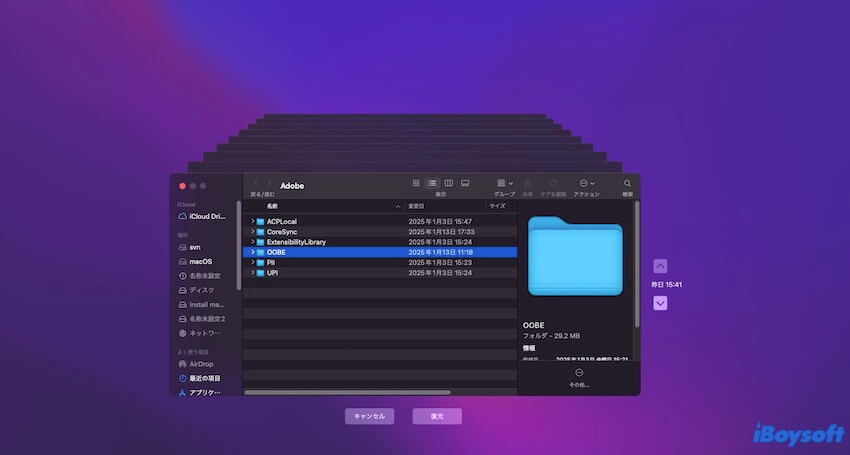Open 最近の項目 recents in sidebar

pyautogui.click(x=207, y=378)
